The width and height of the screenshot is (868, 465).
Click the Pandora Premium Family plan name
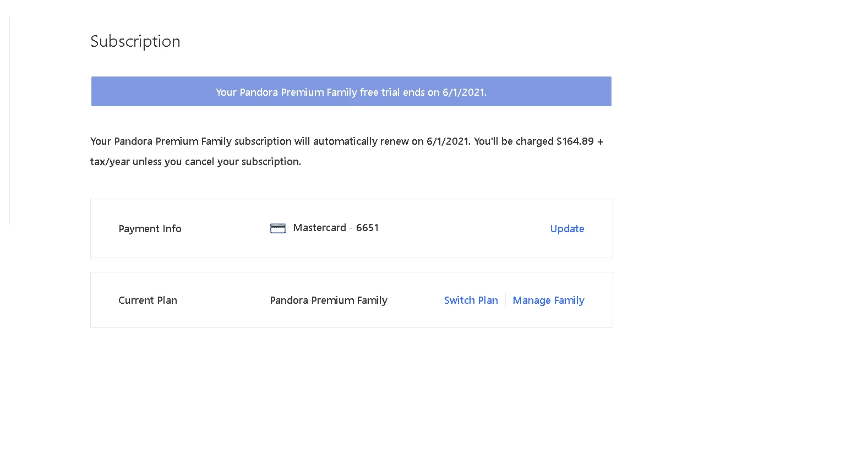[329, 300]
